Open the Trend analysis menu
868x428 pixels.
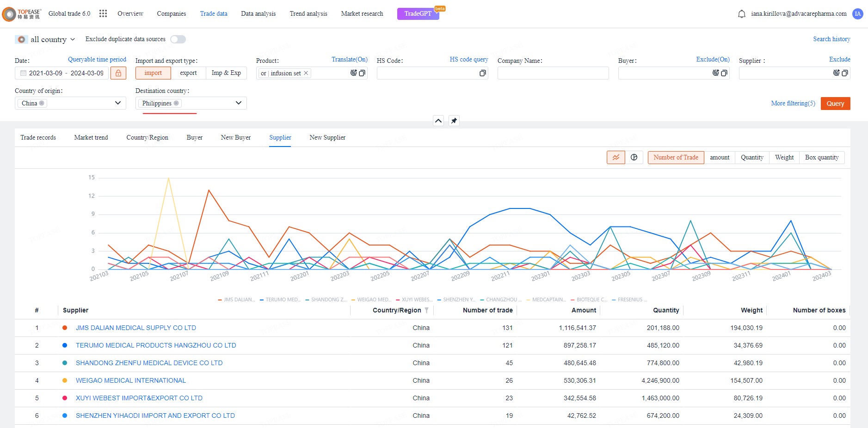pyautogui.click(x=308, y=14)
